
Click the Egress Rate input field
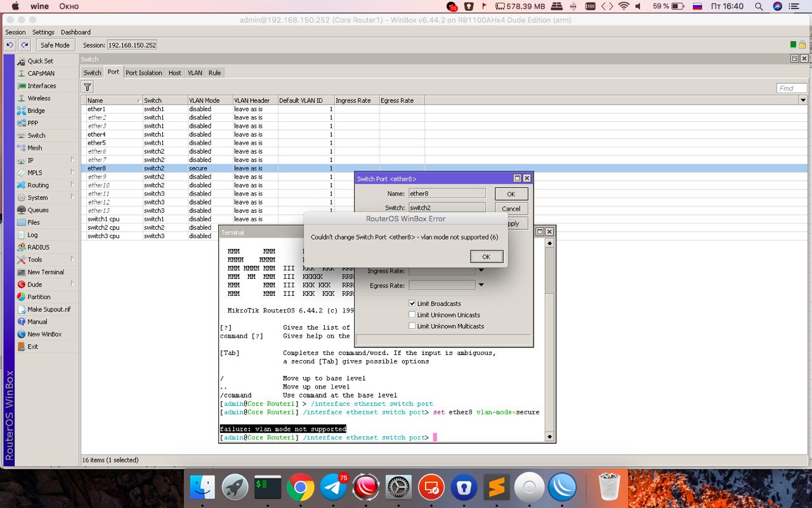click(x=442, y=286)
